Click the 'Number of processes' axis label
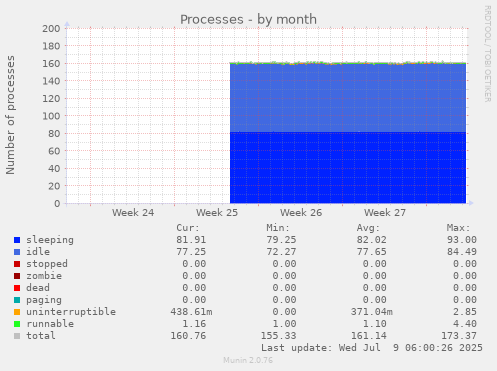This screenshot has height=371, width=497. [10, 115]
